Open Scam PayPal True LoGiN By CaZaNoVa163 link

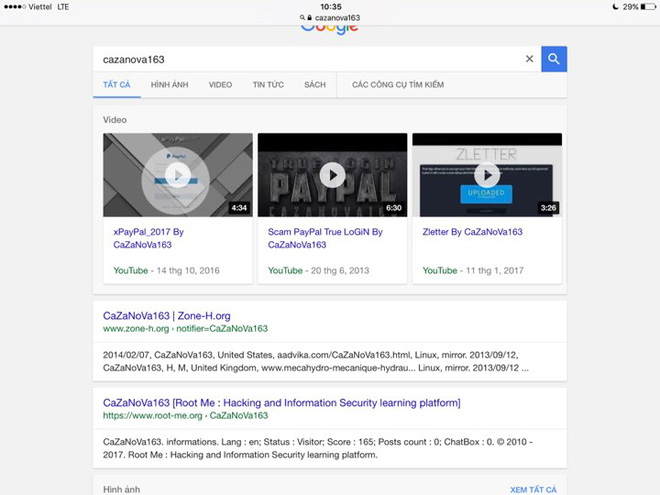325,238
